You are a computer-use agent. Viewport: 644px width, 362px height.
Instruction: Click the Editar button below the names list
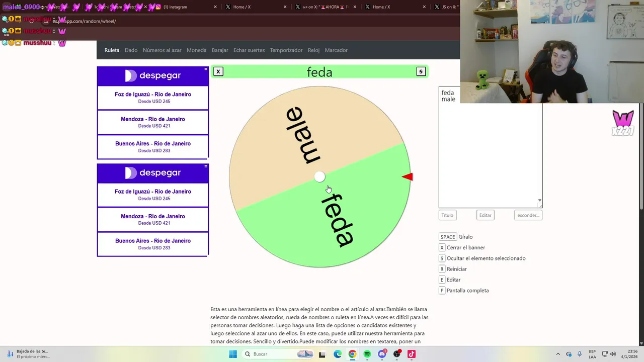pyautogui.click(x=485, y=215)
